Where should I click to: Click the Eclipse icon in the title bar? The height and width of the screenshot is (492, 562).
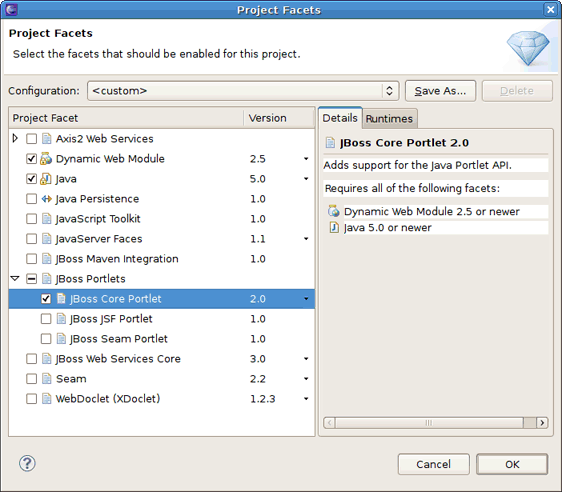coord(11,10)
